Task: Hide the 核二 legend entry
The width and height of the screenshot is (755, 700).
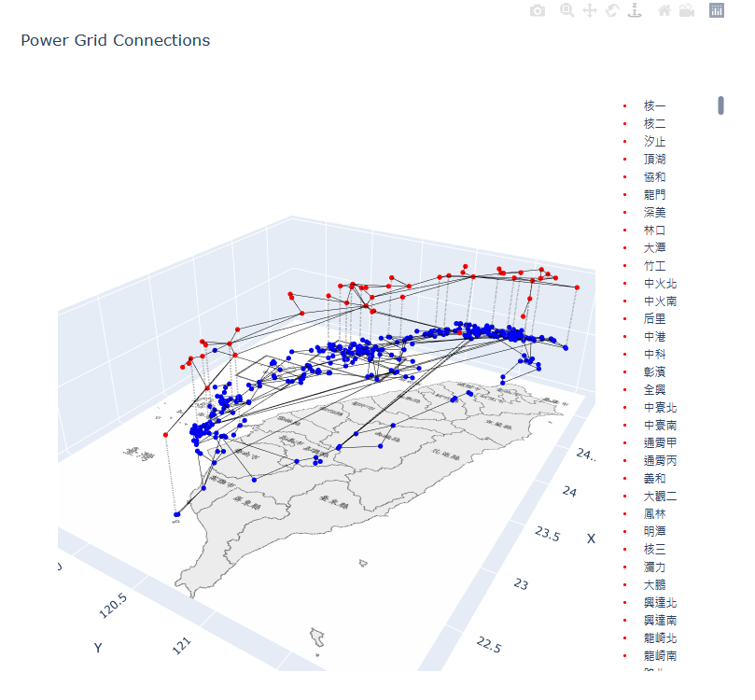Action: 652,123
